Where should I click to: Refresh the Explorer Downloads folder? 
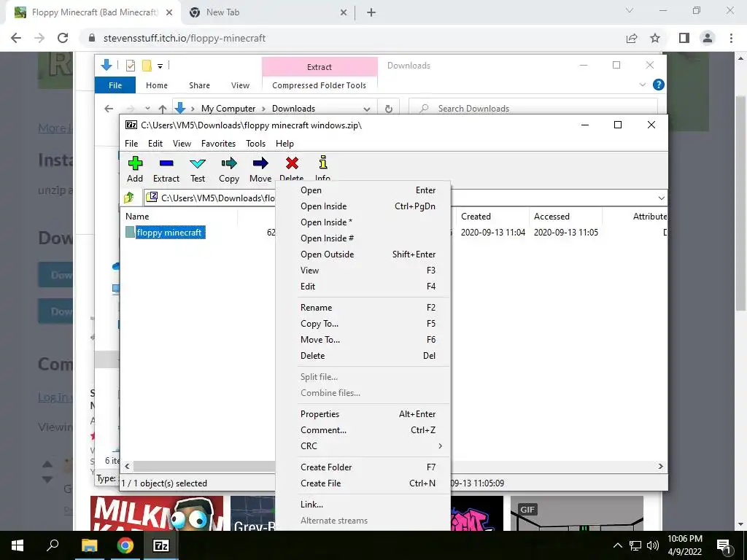[389, 109]
